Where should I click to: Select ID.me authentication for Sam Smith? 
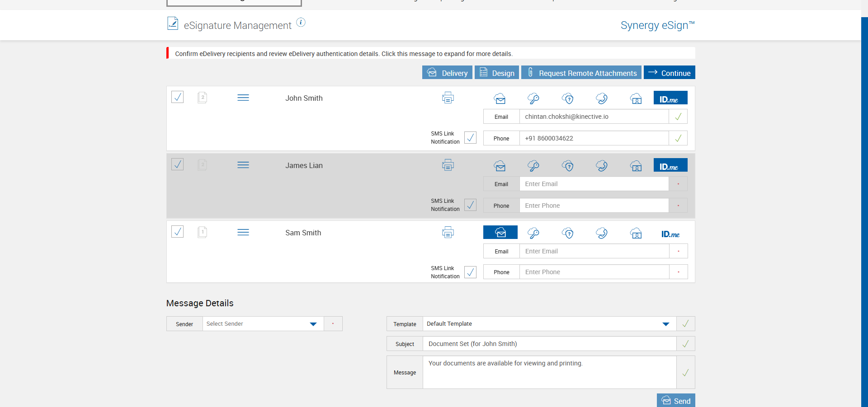click(x=670, y=234)
